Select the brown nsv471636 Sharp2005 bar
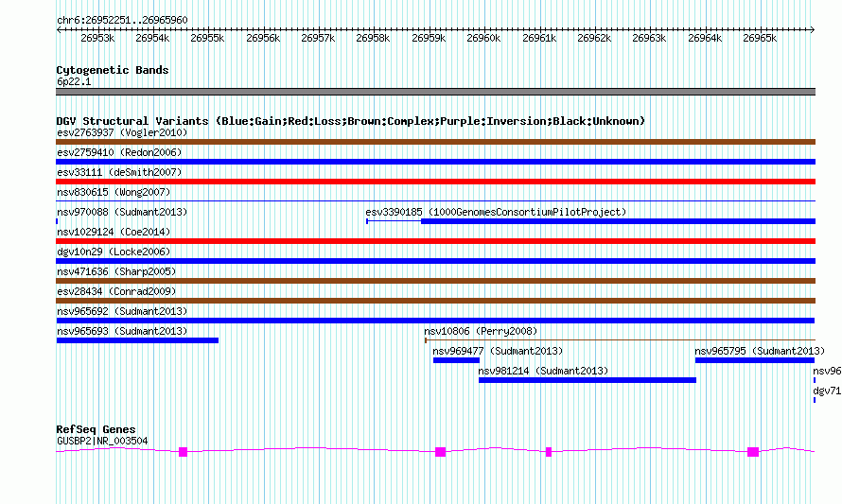This screenshot has width=842, height=504. 435,281
